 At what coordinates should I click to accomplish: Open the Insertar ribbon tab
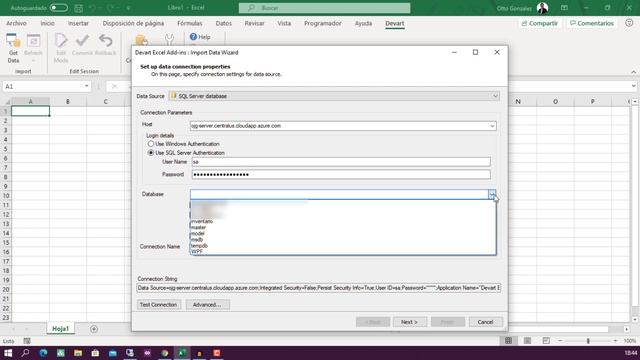78,23
